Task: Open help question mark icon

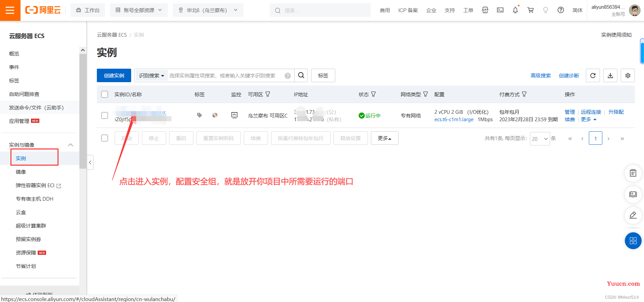Action: tap(561, 10)
